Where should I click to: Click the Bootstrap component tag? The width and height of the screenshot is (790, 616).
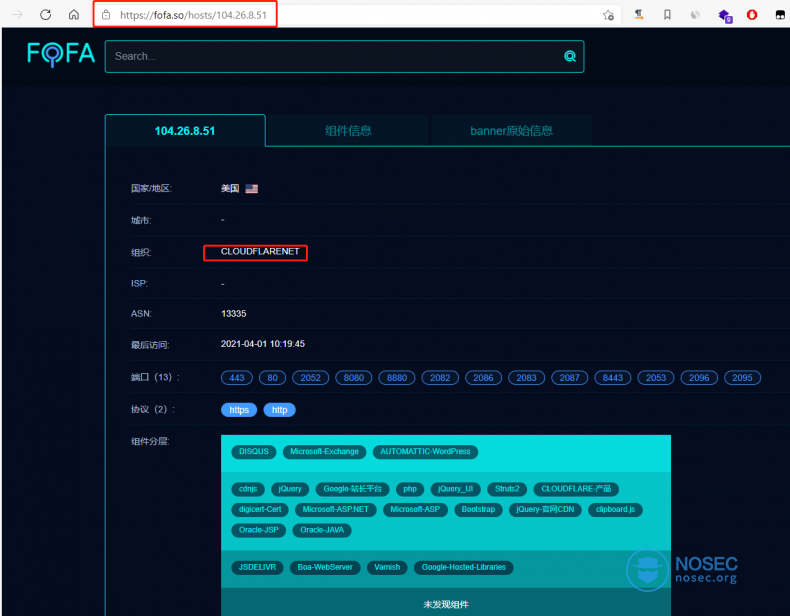click(x=478, y=510)
